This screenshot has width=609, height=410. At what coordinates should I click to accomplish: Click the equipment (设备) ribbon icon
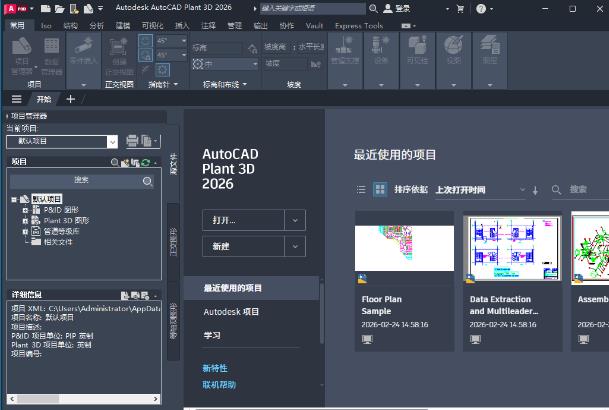381,45
